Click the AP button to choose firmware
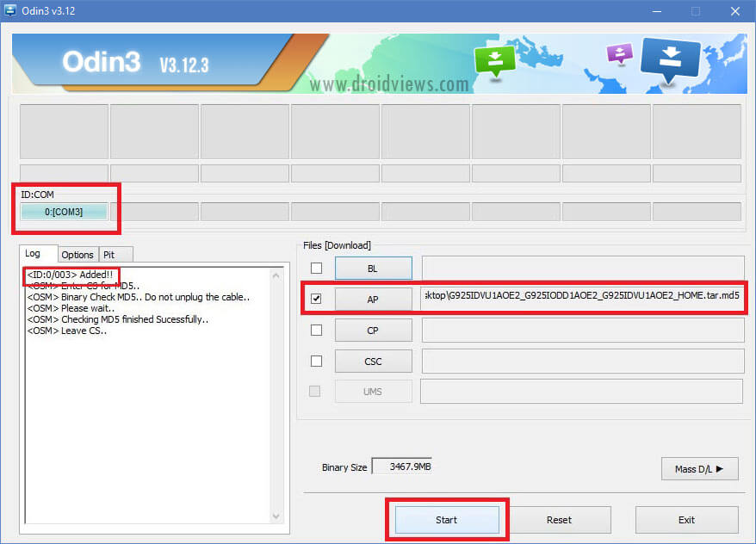The width and height of the screenshot is (756, 544). [x=373, y=300]
